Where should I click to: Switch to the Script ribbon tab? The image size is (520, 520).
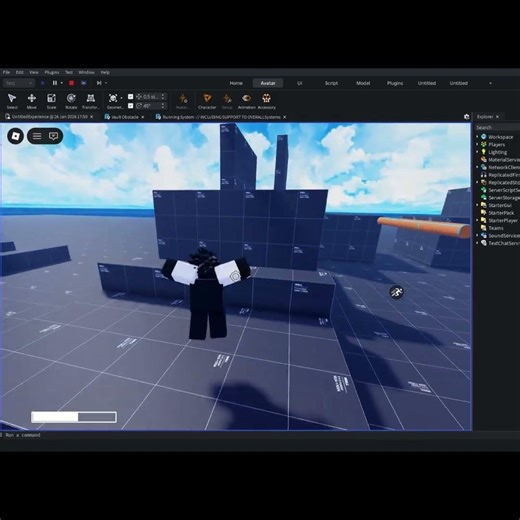click(x=331, y=83)
